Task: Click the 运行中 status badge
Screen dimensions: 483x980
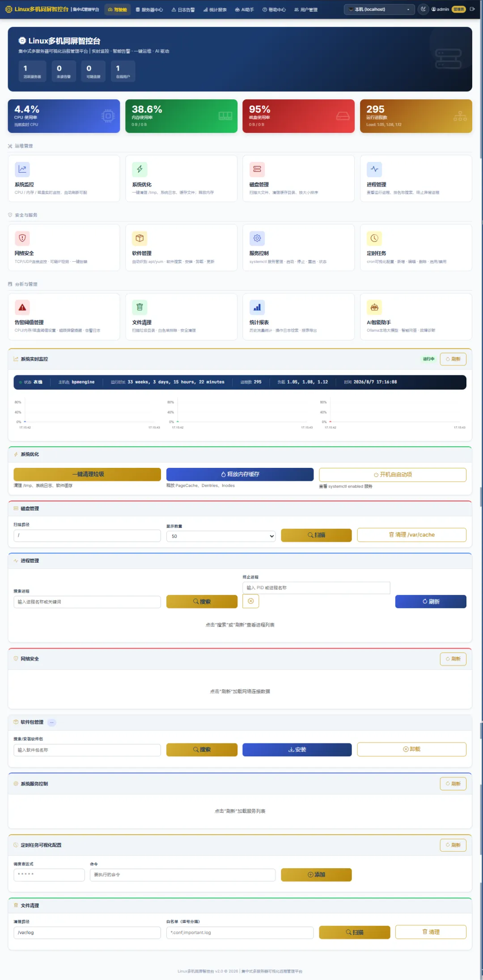Action: pos(428,359)
